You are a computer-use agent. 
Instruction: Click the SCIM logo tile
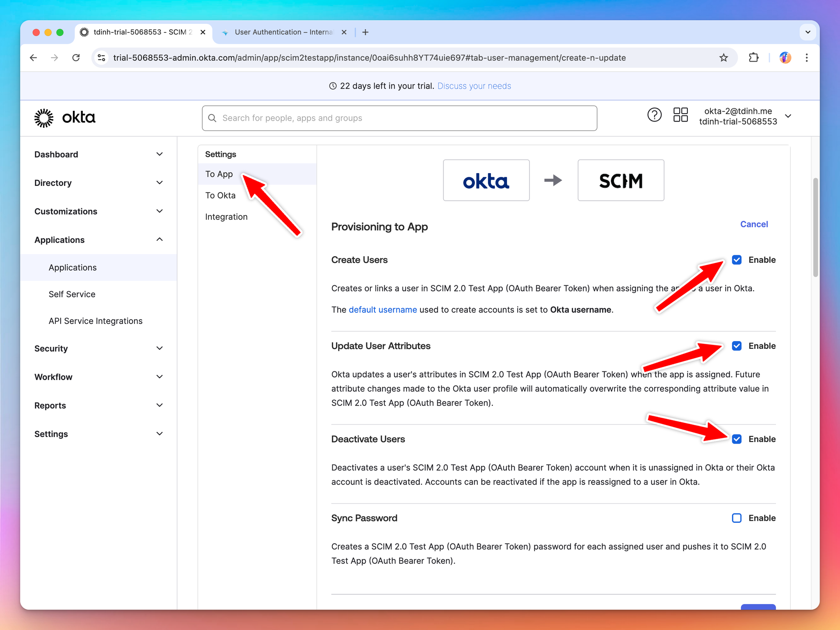click(621, 180)
